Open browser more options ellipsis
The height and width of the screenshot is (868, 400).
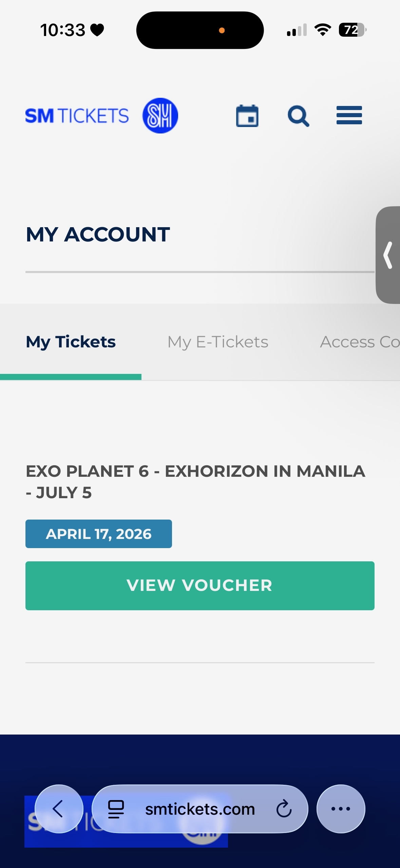pos(341,809)
